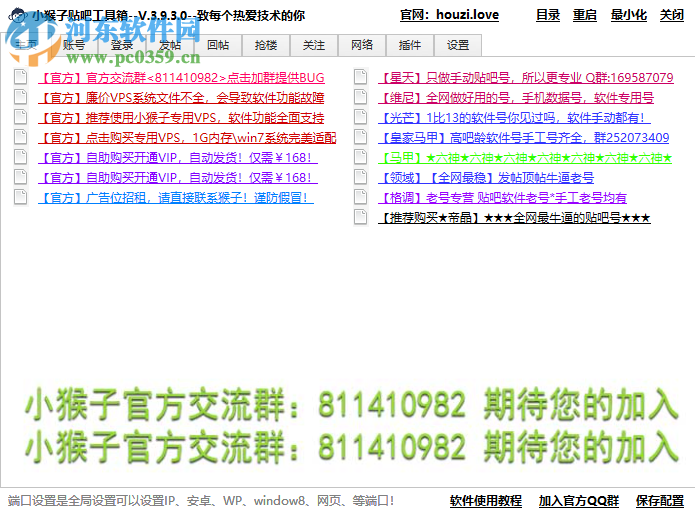This screenshot has width=695, height=514.
Task: Click 最小化 to minimize the tool
Action: 629,15
